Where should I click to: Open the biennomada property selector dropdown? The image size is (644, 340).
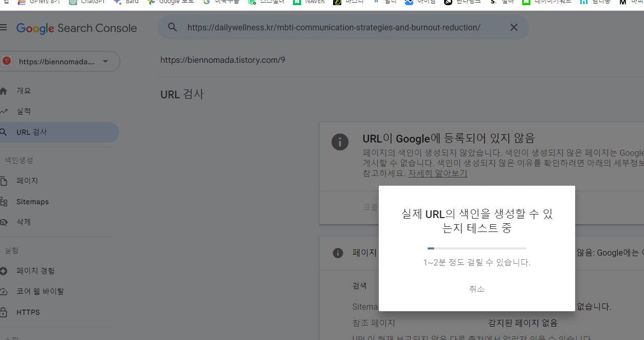(x=60, y=61)
